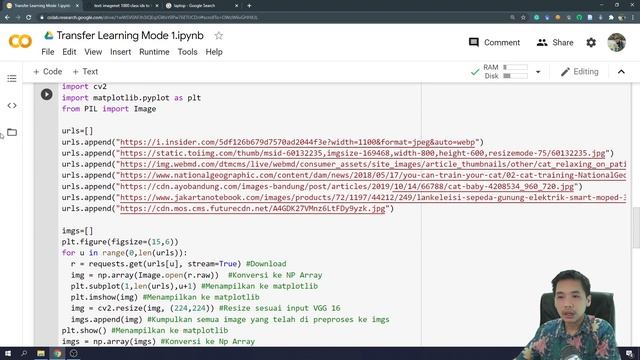Run the code cell with the play button
This screenshot has width=640, height=360.
[47, 94]
